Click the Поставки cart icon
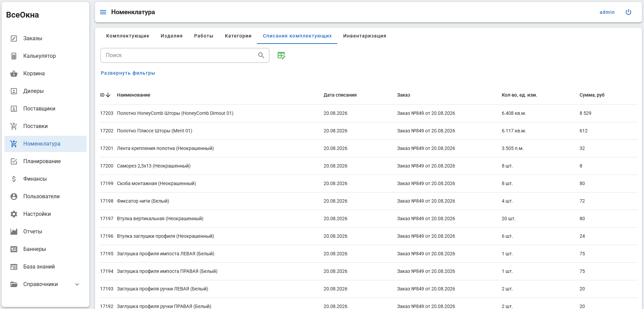 pos(14,126)
